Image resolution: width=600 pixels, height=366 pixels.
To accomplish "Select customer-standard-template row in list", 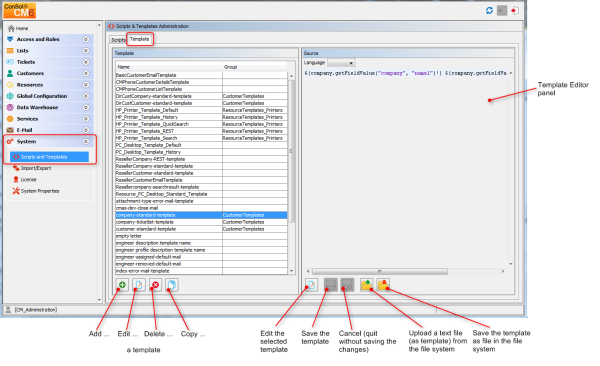I will tap(201, 229).
